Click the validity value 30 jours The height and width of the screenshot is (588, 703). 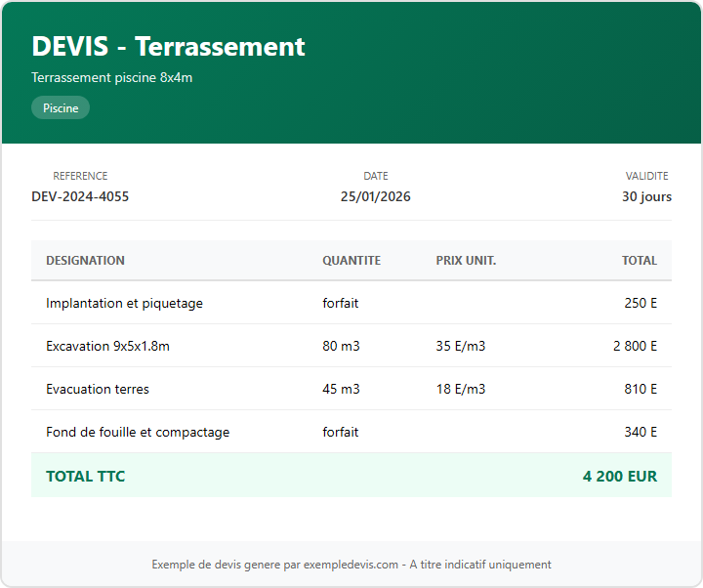point(646,196)
